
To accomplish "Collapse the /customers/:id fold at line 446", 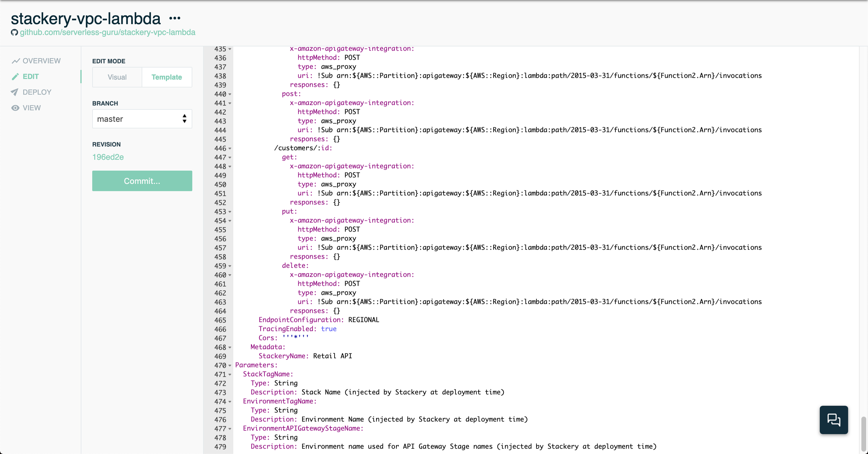I will [x=230, y=148].
